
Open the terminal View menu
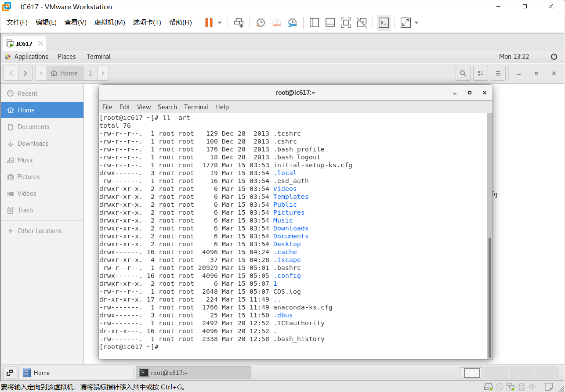click(x=144, y=107)
